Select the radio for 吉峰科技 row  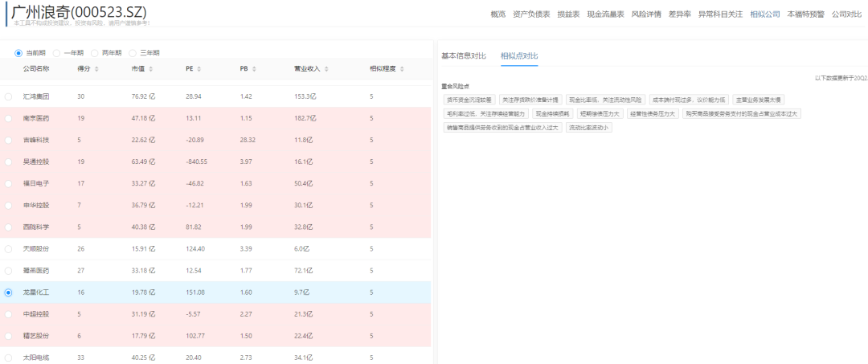click(x=8, y=140)
